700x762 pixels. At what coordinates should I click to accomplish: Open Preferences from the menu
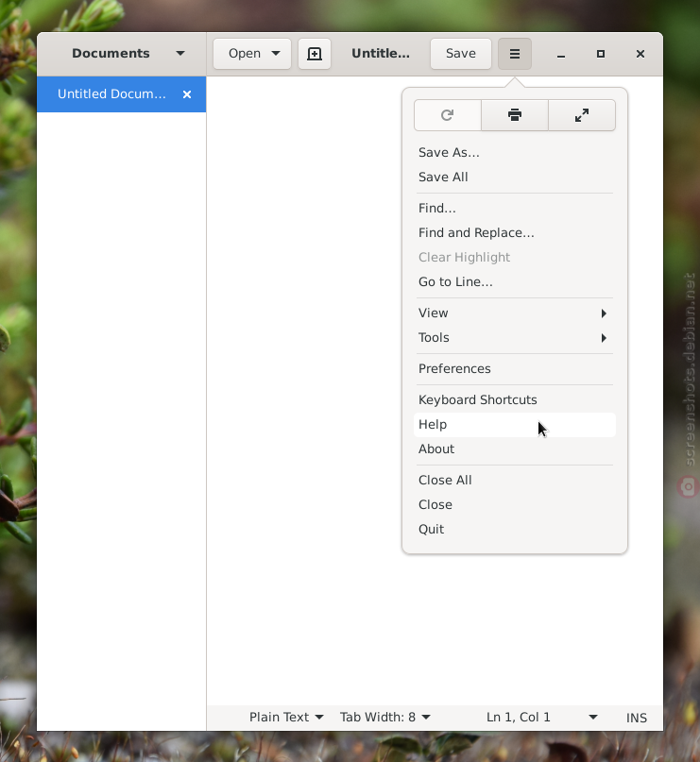[x=514, y=369]
